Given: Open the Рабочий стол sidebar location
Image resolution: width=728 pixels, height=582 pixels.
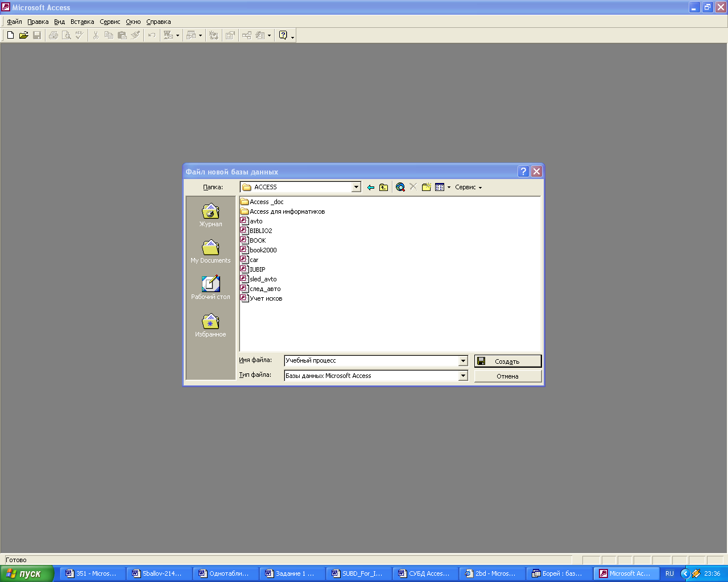Looking at the screenshot, I should 210,288.
